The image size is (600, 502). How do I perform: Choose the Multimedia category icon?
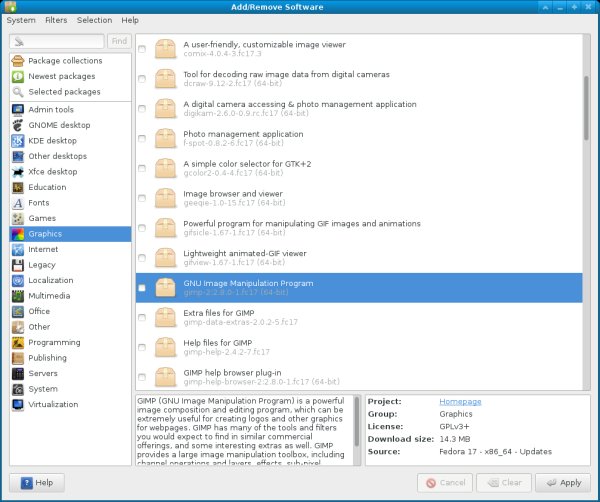coord(18,296)
